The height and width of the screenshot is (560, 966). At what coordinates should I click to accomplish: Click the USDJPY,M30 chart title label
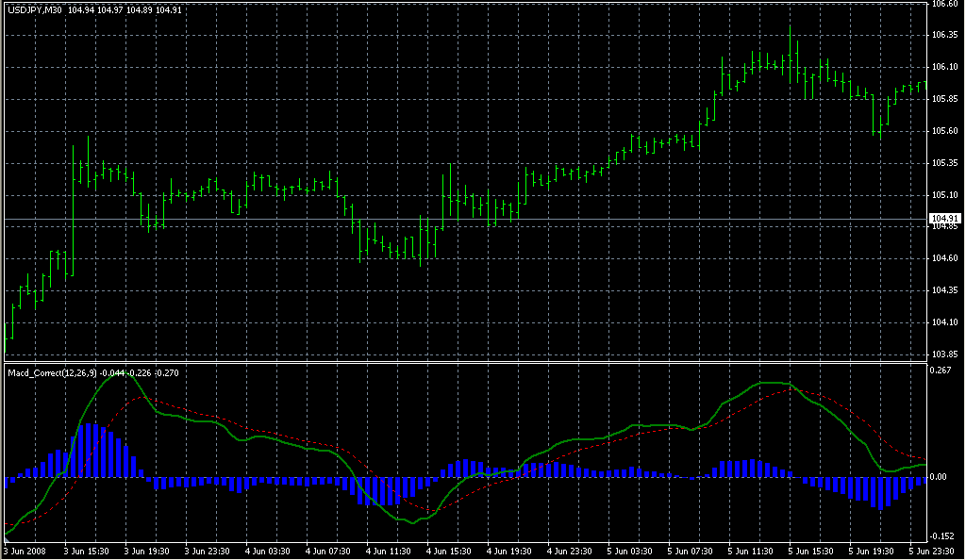pyautogui.click(x=34, y=9)
